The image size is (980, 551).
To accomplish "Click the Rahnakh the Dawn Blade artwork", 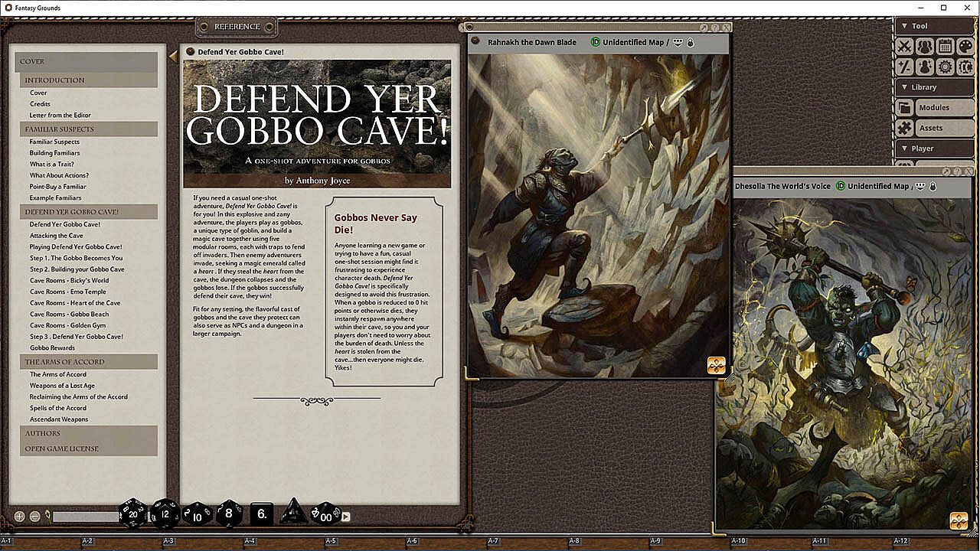I will [598, 215].
